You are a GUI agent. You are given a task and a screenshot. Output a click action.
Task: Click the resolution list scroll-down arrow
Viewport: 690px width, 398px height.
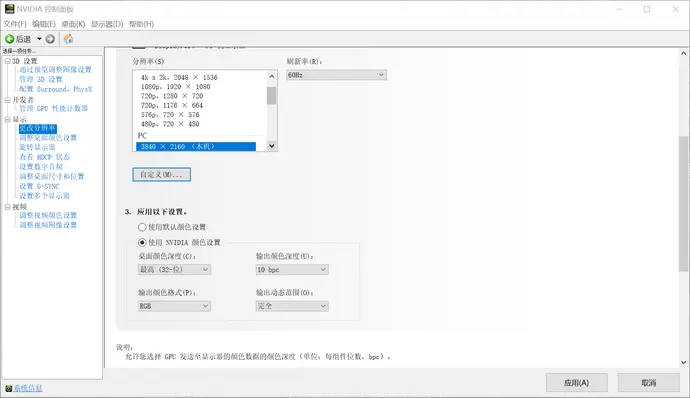[x=272, y=146]
